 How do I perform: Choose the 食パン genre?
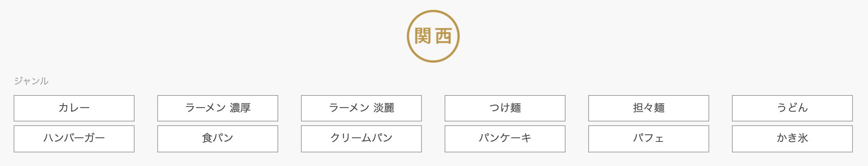(218, 138)
